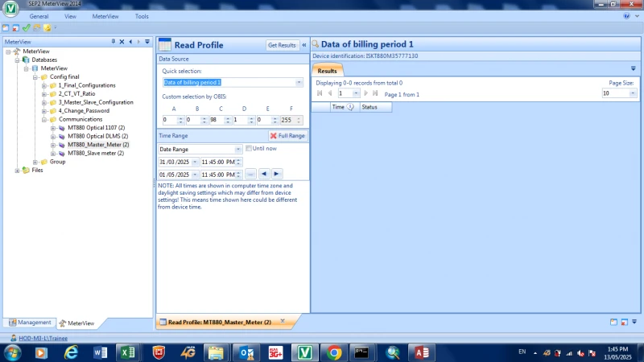644x362 pixels.
Task: Click the Status column header
Action: coord(376,107)
